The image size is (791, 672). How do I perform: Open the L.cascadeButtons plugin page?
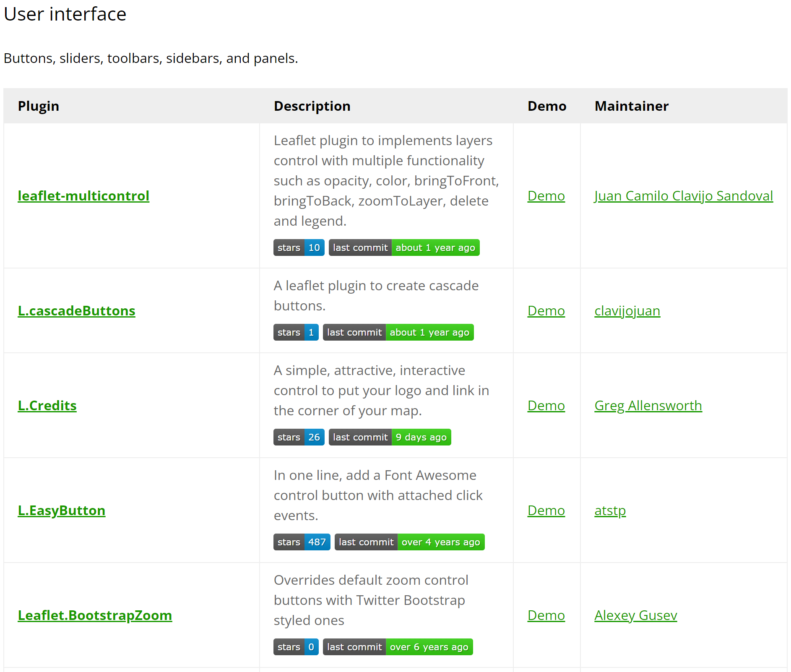click(76, 311)
